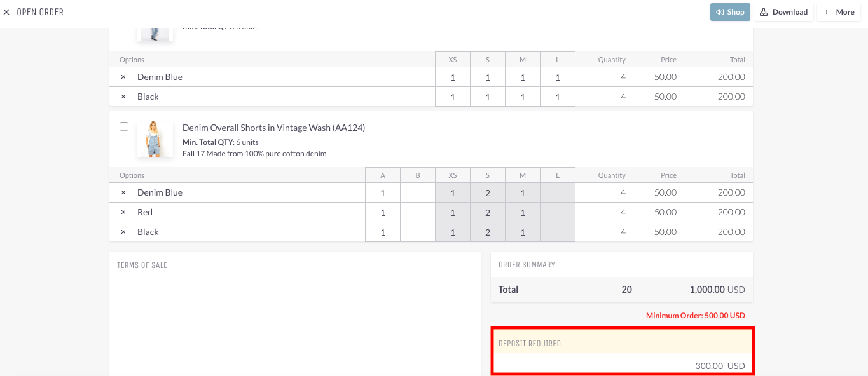
Task: Edit XS quantity for first Denim Blue row
Action: pyautogui.click(x=453, y=77)
